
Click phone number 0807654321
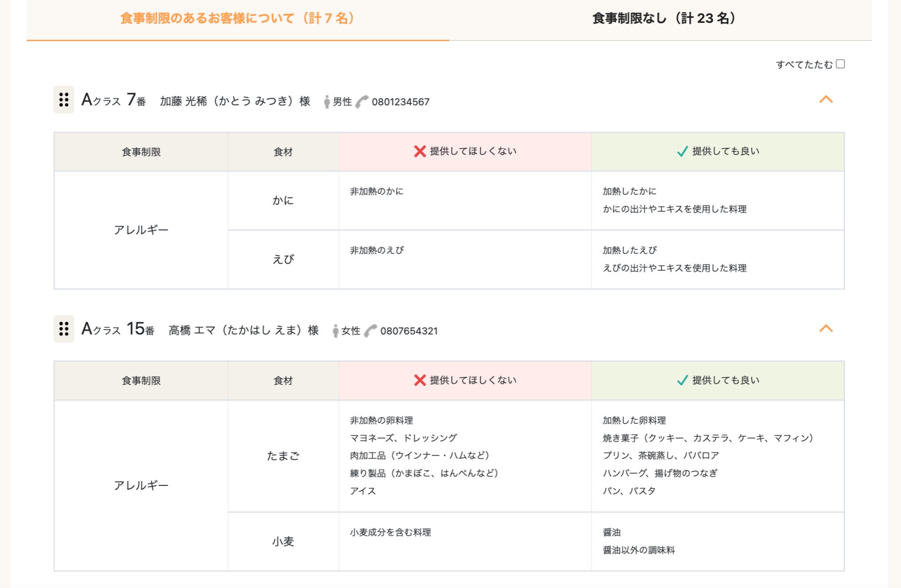pyautogui.click(x=409, y=331)
